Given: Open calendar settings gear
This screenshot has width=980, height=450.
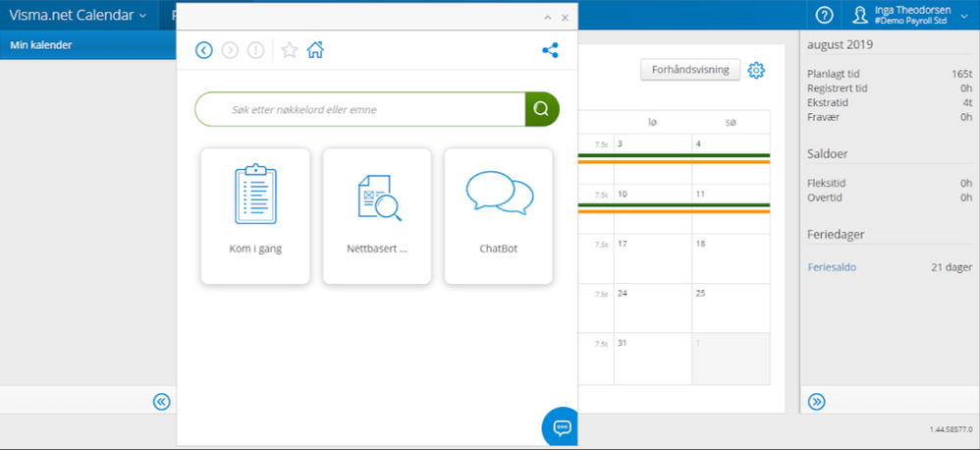Looking at the screenshot, I should (756, 71).
